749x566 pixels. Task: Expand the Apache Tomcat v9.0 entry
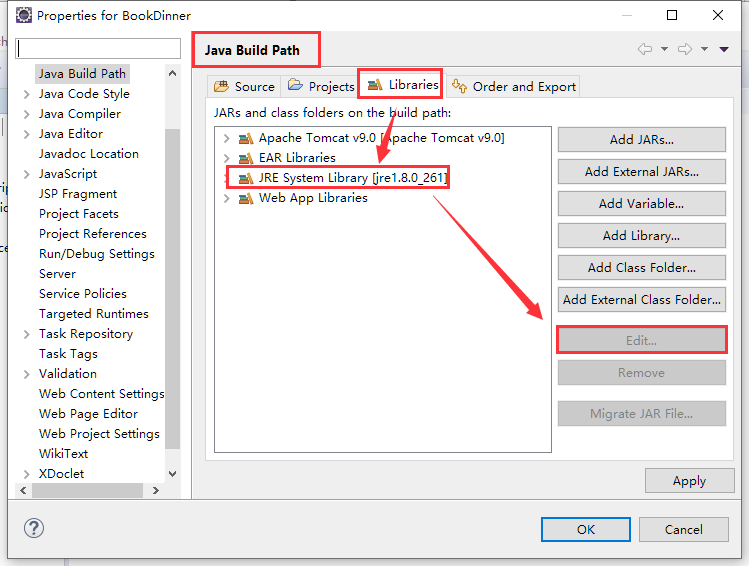pos(226,139)
